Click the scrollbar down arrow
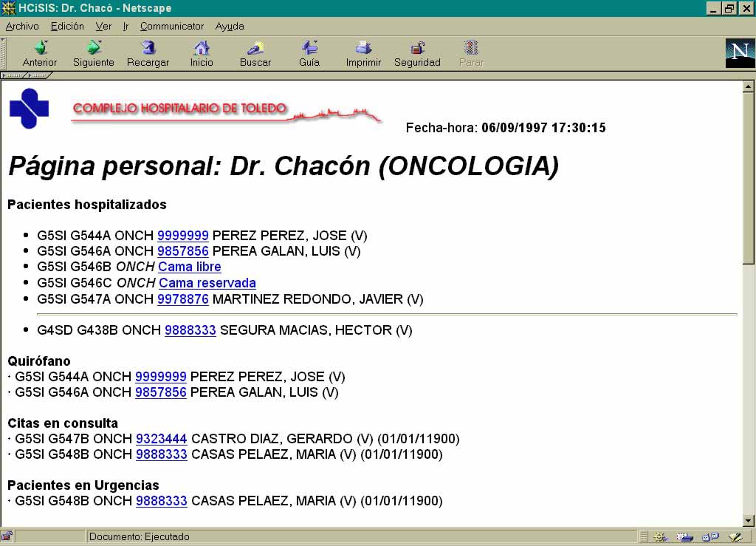756x546 pixels. coord(748,520)
